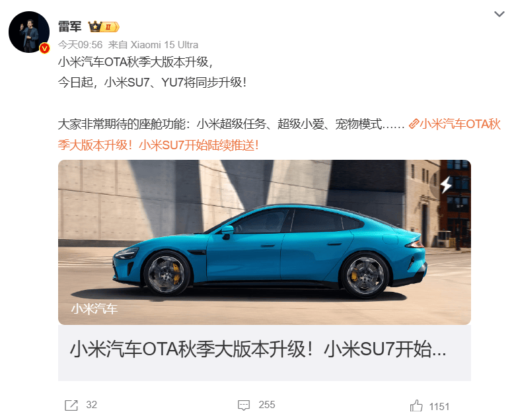Screen dimensions: 512x420
Task: Click the 雷军 username
Action: pos(69,26)
